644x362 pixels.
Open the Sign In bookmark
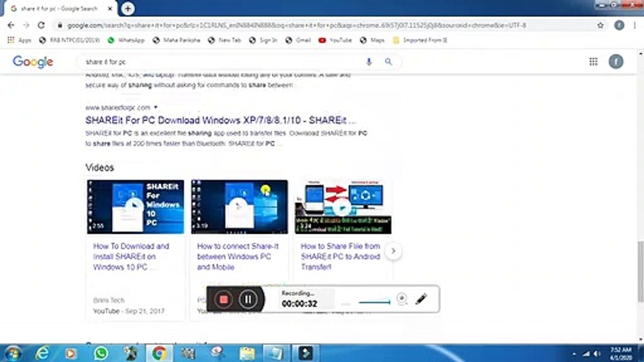point(263,40)
